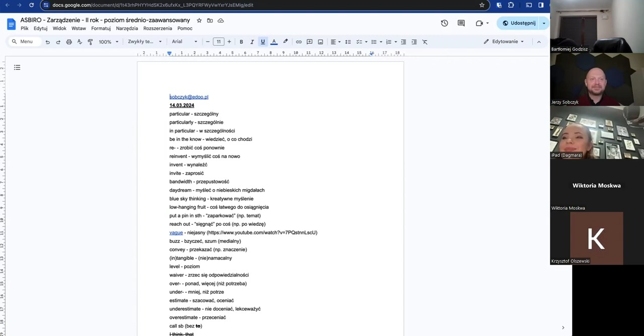Bookmark the page with the browser star
644x336 pixels.
point(482,5)
